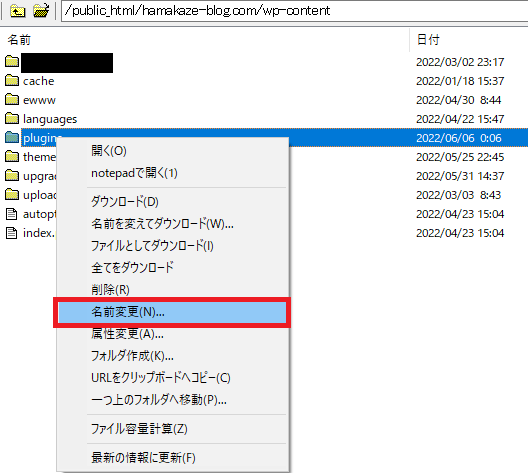
Task: Click the cache folder name
Action: pyautogui.click(x=38, y=81)
